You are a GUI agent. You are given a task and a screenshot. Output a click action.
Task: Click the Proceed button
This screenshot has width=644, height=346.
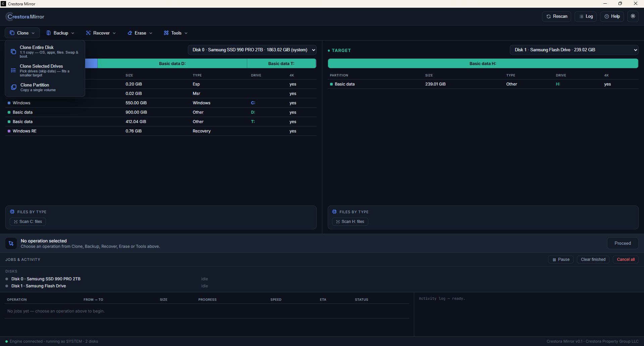(x=623, y=243)
